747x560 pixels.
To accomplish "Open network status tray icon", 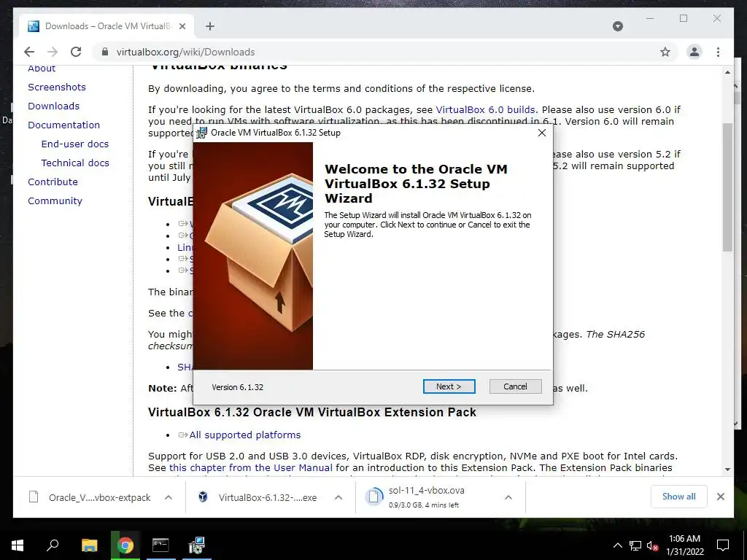I will tap(635, 545).
